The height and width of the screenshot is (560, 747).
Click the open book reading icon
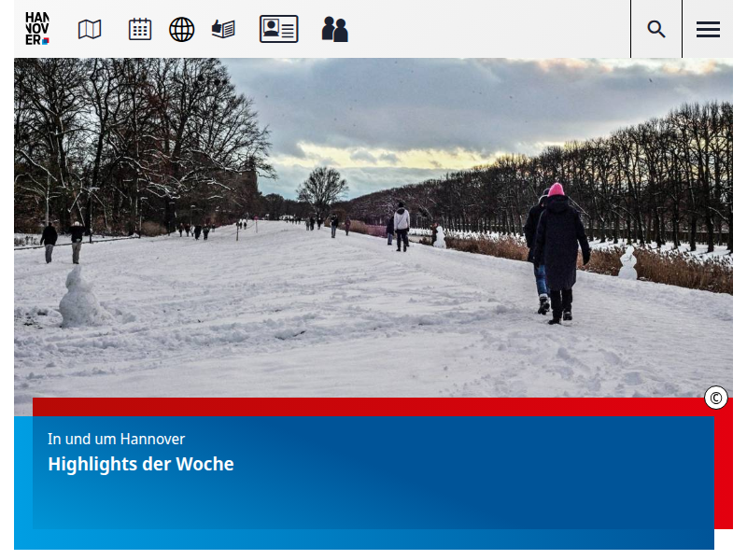point(223,29)
